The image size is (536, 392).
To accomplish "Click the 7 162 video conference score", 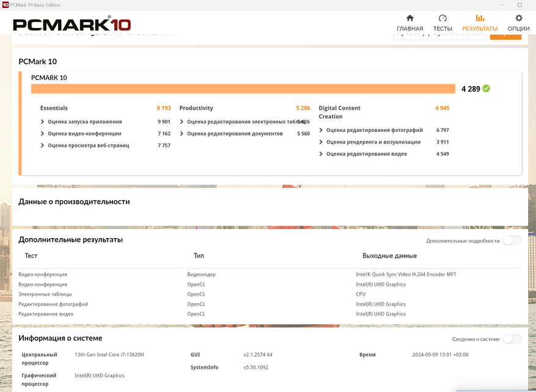I will 164,134.
